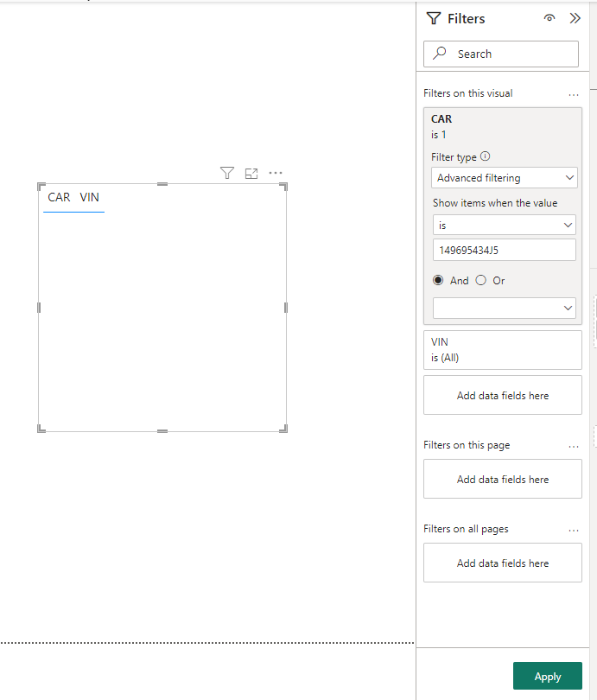Click the search magnifier icon in Filters
This screenshot has width=597, height=700.
(440, 53)
